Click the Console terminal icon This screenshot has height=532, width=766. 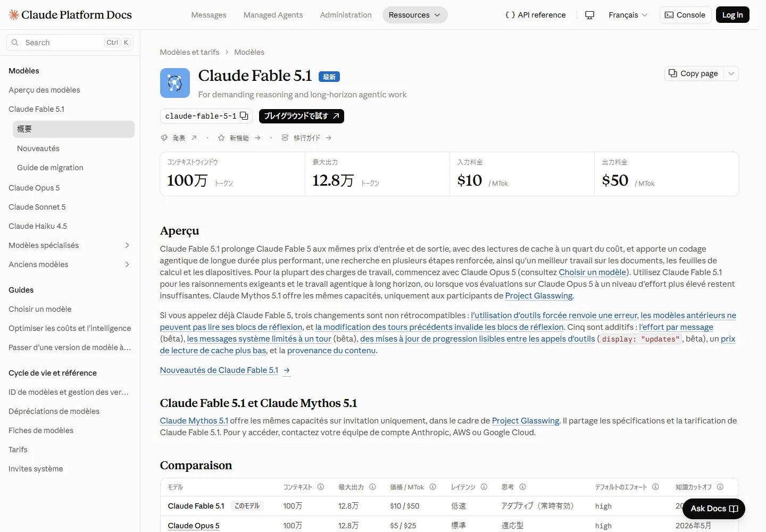(x=669, y=15)
